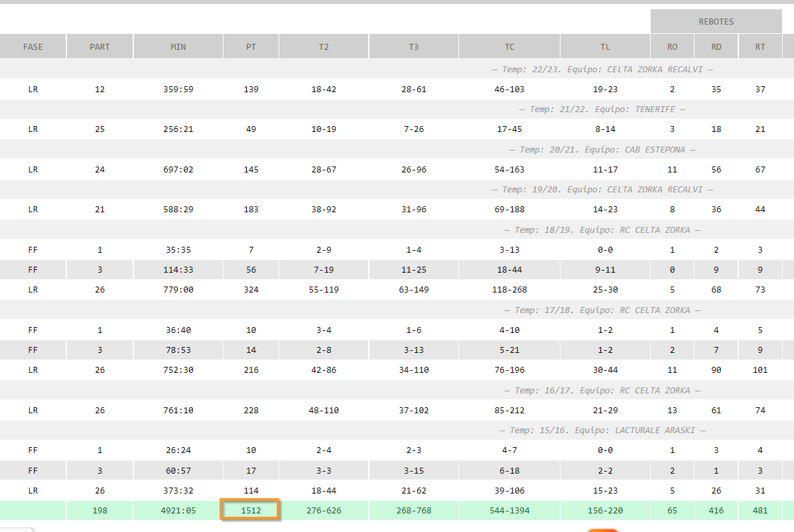
Task: Click the minutes value 26:24
Action: click(x=178, y=450)
